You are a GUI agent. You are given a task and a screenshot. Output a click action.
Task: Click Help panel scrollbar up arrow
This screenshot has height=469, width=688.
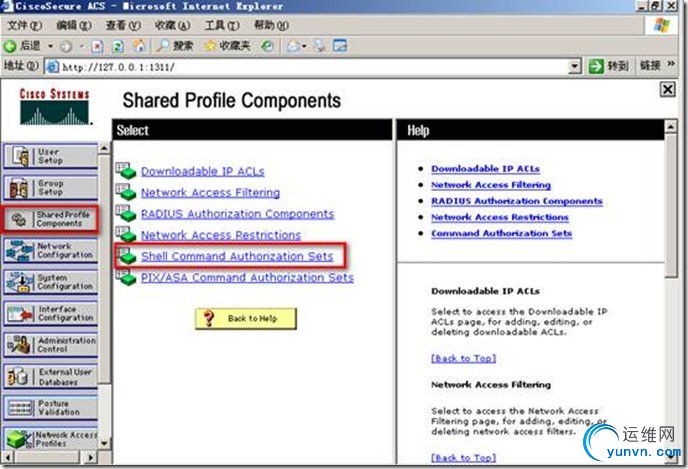point(671,127)
